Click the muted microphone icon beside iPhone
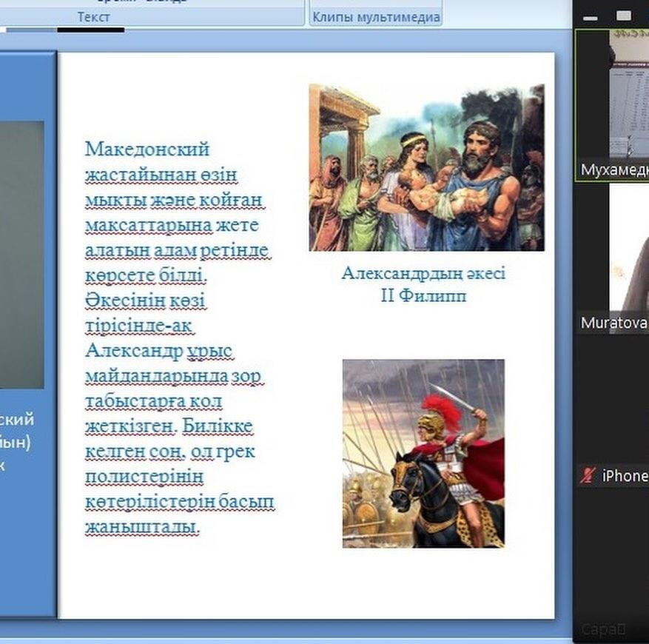This screenshot has height=644, width=649. (588, 475)
